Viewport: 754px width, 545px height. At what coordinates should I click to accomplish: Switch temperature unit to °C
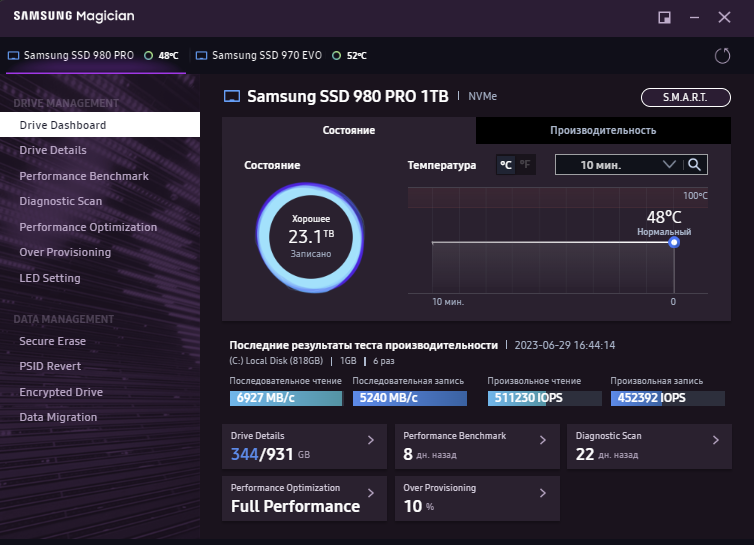click(506, 165)
